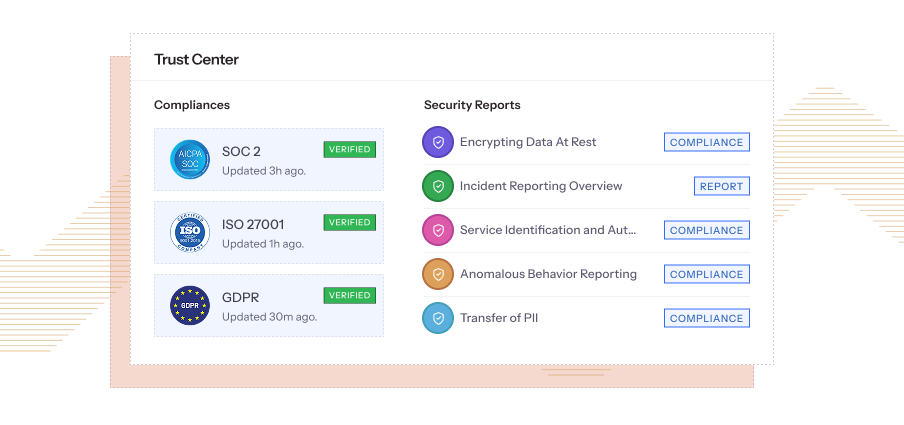
Task: Click the AICPA SOC badge icon
Action: coord(189,159)
